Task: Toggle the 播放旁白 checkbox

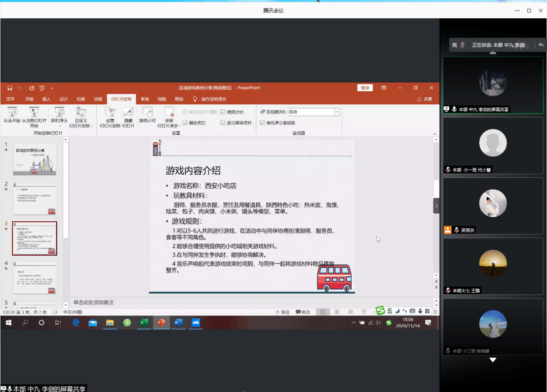Action: [x=185, y=123]
